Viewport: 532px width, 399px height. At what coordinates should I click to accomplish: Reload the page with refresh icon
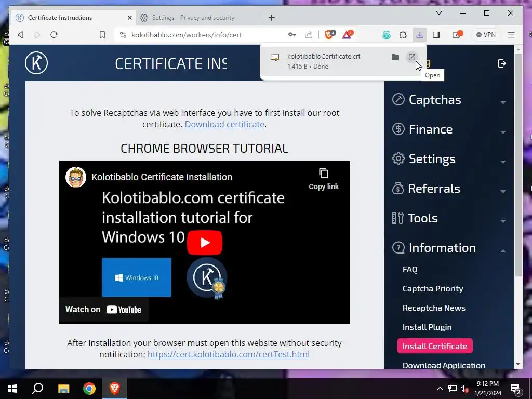(54, 35)
